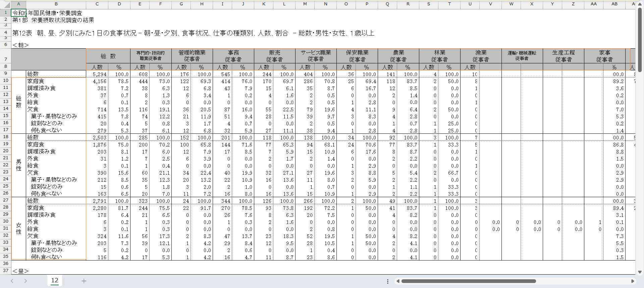
Task: Click the 管理的職業従事者 header cell
Action: coord(192,56)
